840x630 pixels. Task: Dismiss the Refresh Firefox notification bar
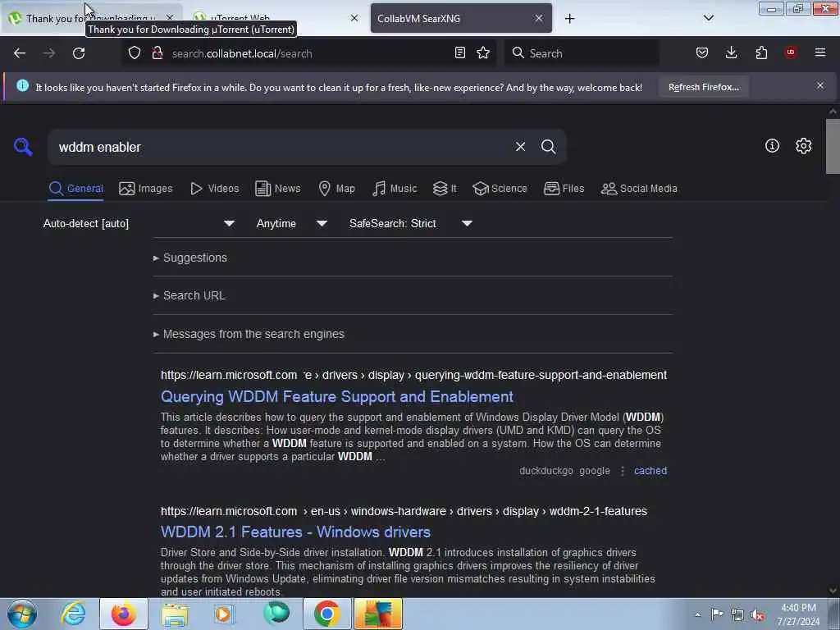click(x=820, y=85)
